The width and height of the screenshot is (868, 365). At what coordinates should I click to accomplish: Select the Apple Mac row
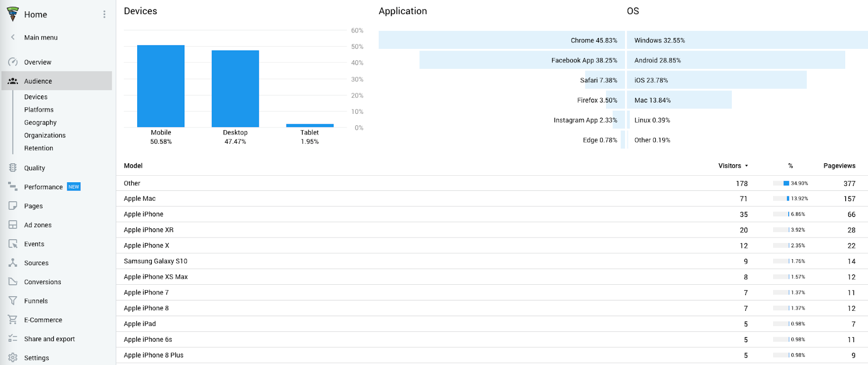492,198
